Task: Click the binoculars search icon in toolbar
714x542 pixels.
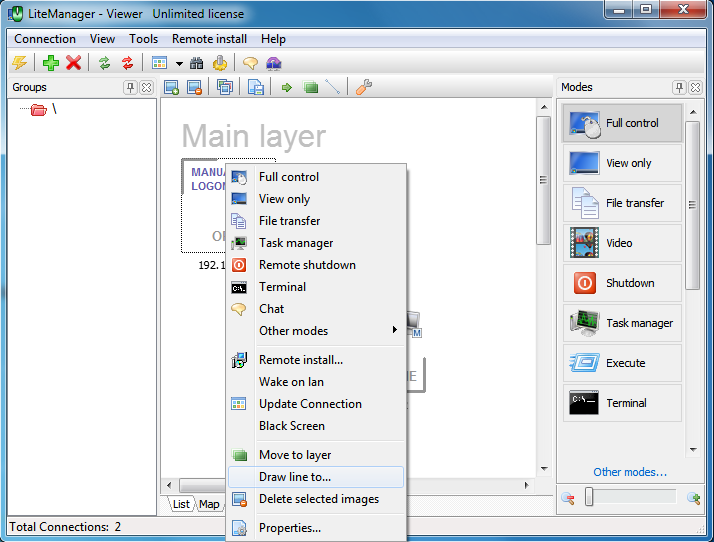Action: pos(197,63)
